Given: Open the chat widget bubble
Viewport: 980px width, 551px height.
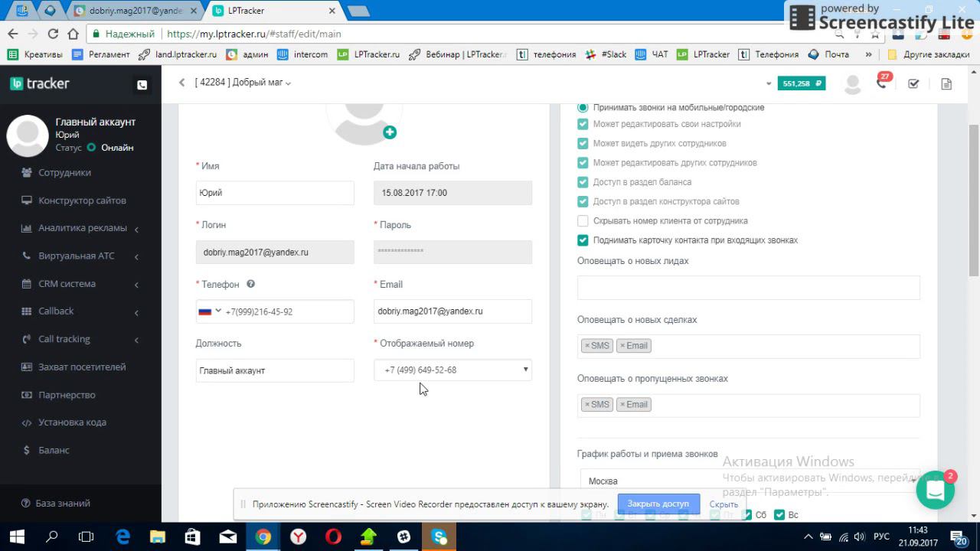Looking at the screenshot, I should pos(935,491).
